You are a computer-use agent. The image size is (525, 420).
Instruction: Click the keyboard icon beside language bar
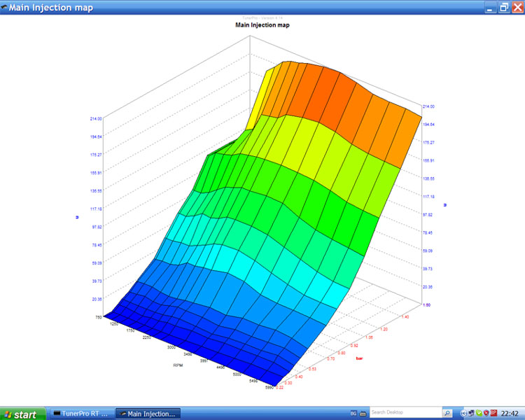coord(362,414)
